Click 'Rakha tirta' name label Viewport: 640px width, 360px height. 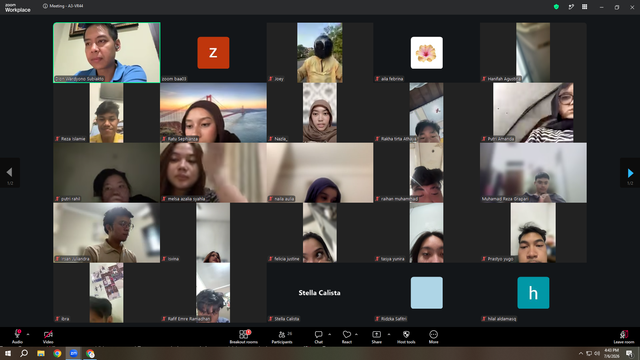[399, 139]
